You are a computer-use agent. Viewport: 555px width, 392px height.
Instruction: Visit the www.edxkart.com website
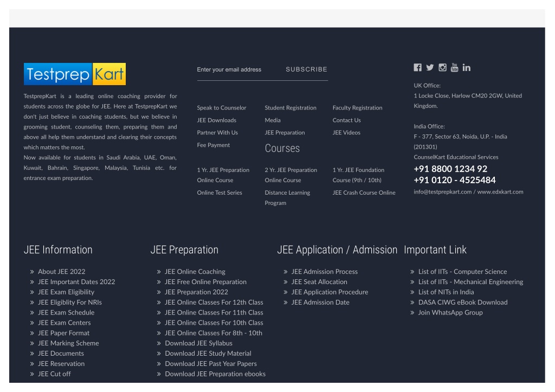pyautogui.click(x=500, y=192)
